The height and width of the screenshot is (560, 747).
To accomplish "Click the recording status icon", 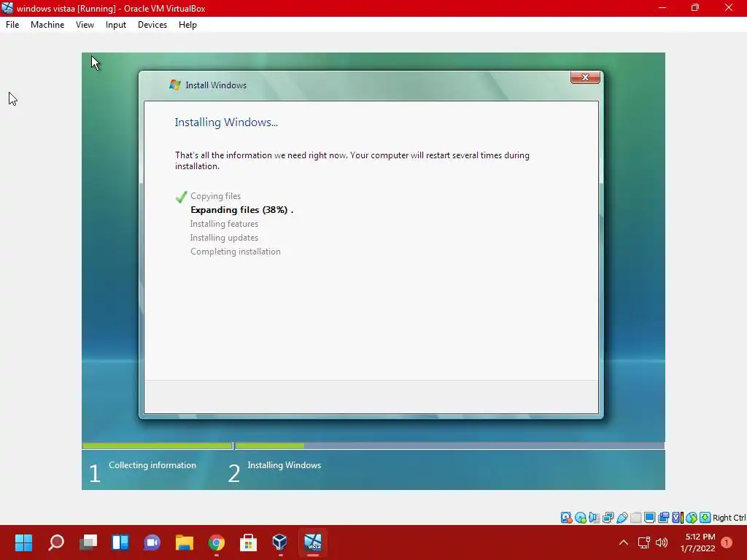I will (663, 518).
